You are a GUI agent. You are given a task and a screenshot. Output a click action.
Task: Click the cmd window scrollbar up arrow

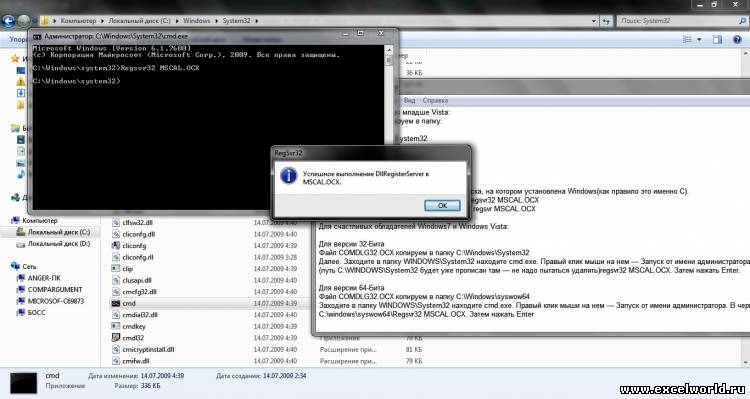click(389, 50)
